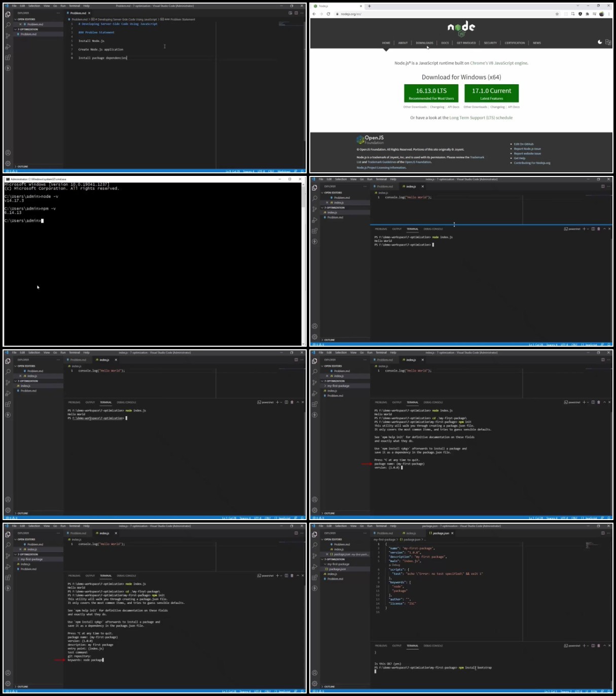Image resolution: width=616 pixels, height=696 pixels.
Task: Switch to PROBLEMS tab in package.json window
Action: click(381, 646)
